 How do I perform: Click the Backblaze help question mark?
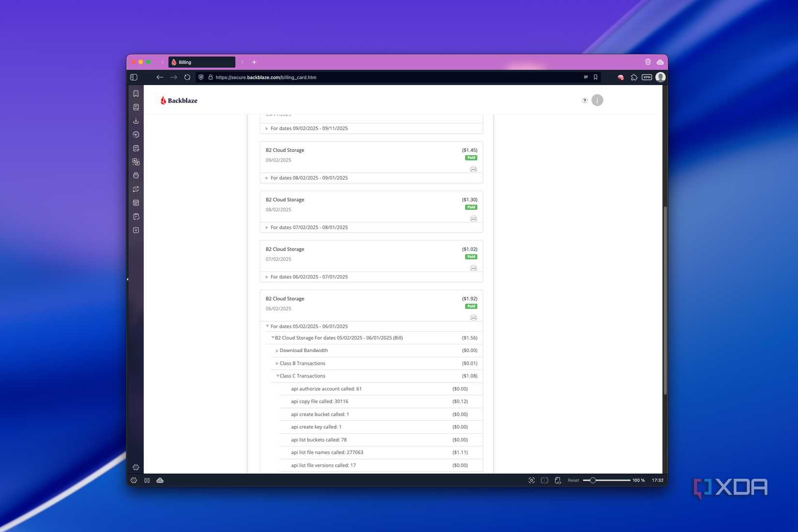click(x=585, y=101)
